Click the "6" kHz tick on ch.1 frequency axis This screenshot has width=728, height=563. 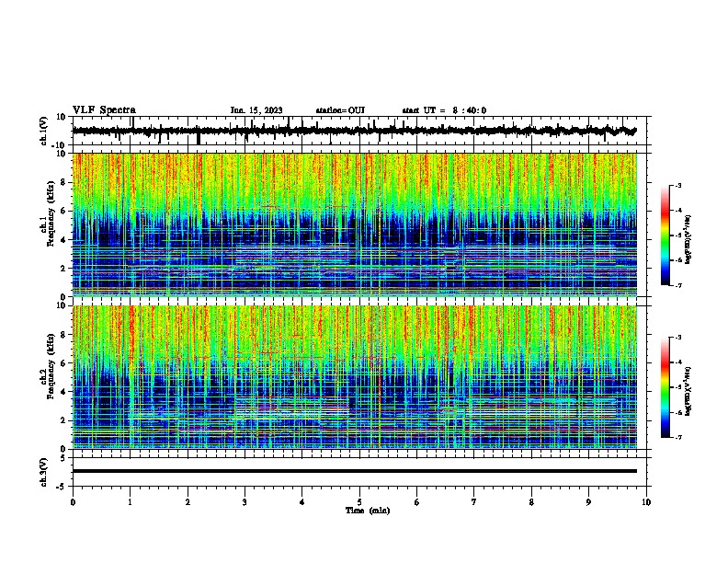point(64,211)
